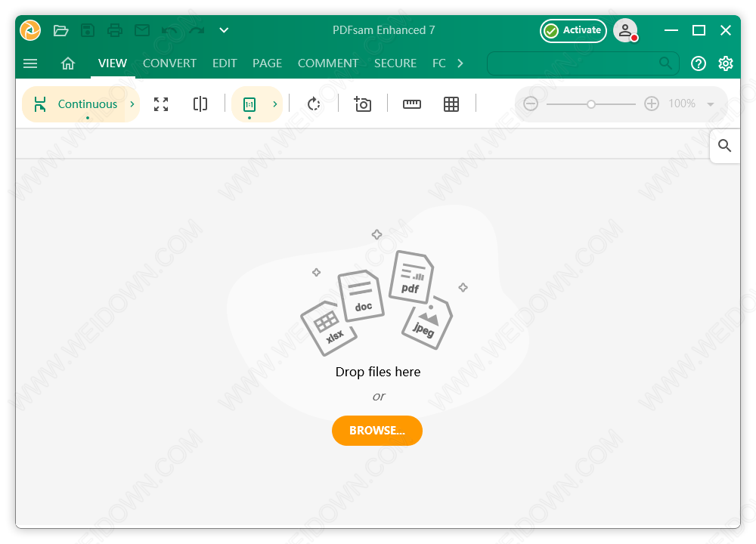Switch to the SECURE tab
This screenshot has height=544, width=756.
coord(395,63)
